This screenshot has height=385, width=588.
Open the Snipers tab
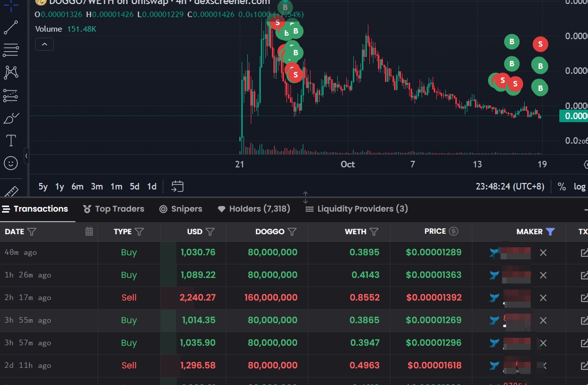pos(181,209)
